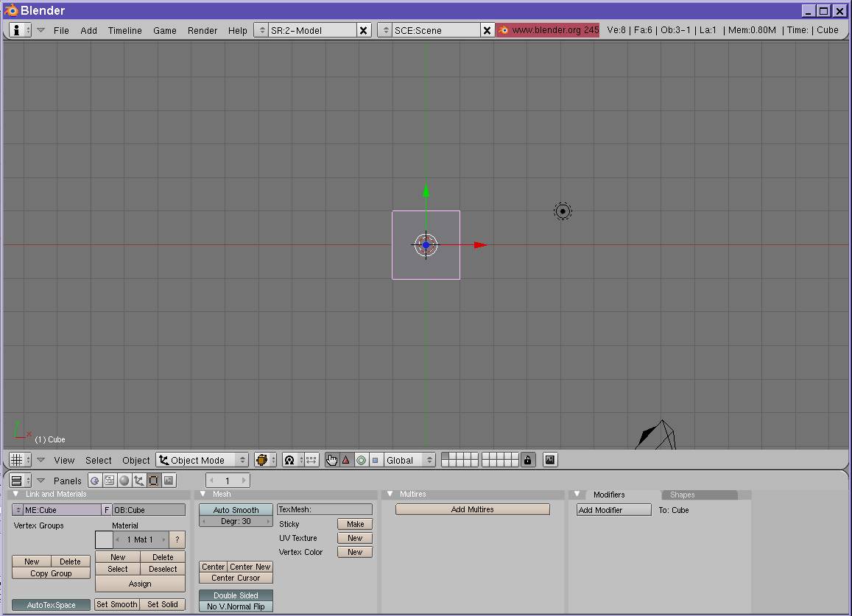
Task: Open the Render menu
Action: (203, 30)
